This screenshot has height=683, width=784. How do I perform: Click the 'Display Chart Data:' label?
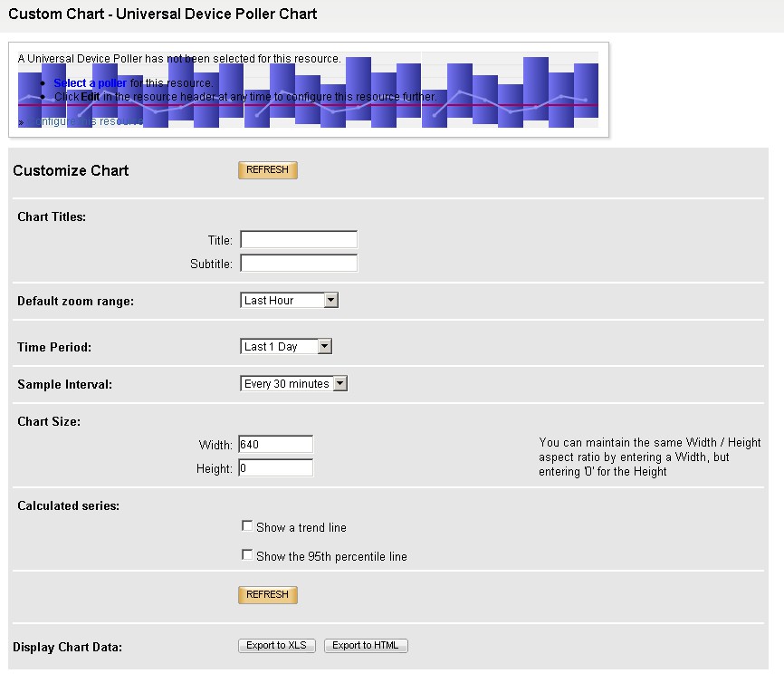coord(68,647)
